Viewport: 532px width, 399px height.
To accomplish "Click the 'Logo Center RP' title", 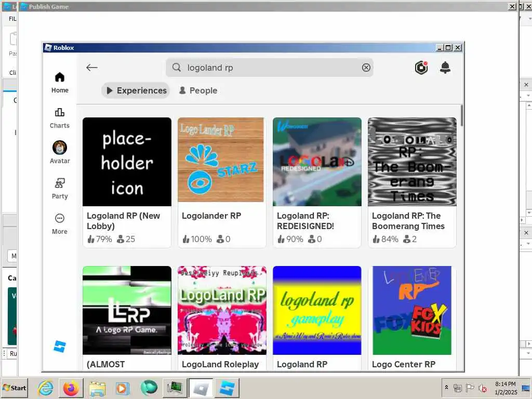I will point(403,364).
